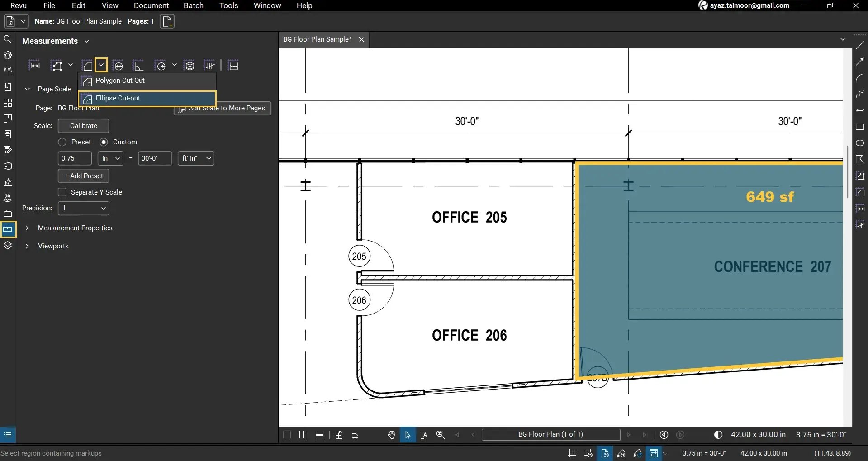Image resolution: width=868 pixels, height=461 pixels.
Task: Choose Polygon Cut-Out from the dropdown
Action: [x=147, y=81]
